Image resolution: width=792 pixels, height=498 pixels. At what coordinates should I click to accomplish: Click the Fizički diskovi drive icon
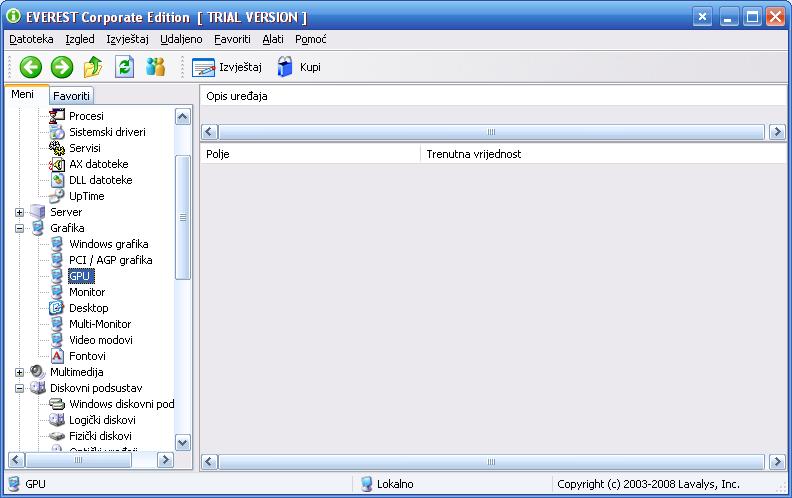57,436
